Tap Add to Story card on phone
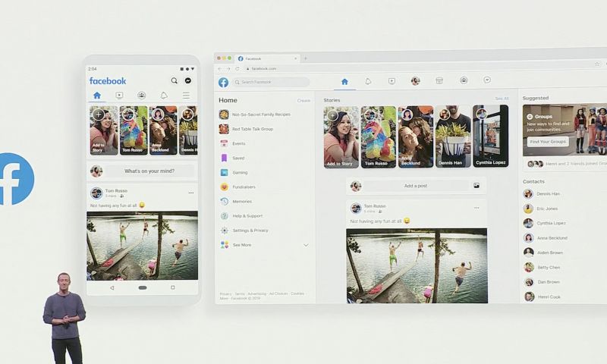The width and height of the screenshot is (607, 364). tap(104, 130)
